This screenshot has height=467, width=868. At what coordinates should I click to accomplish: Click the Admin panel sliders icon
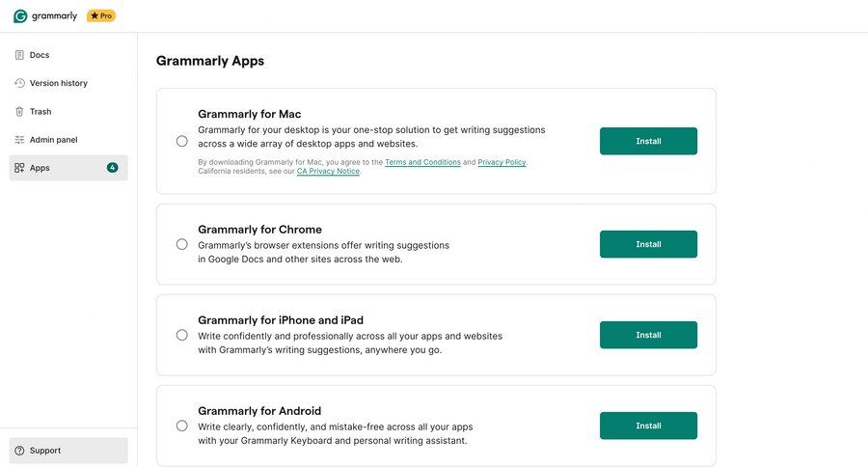tap(19, 140)
